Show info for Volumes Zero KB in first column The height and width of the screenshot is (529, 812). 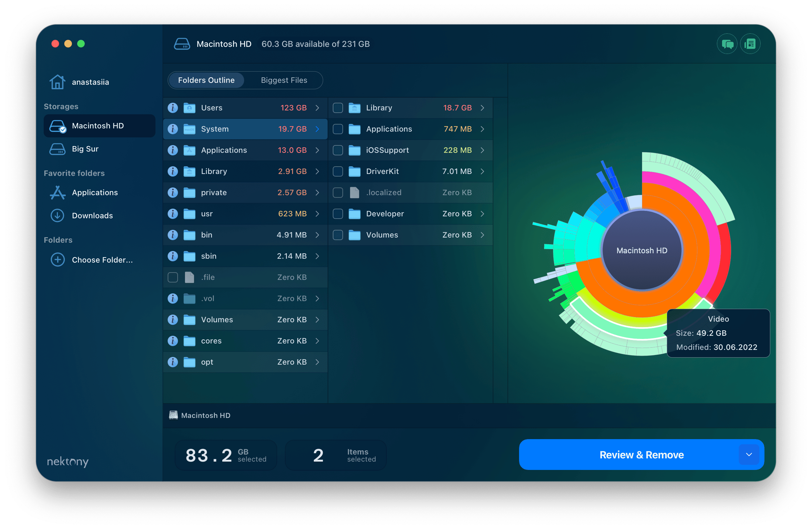(x=172, y=320)
